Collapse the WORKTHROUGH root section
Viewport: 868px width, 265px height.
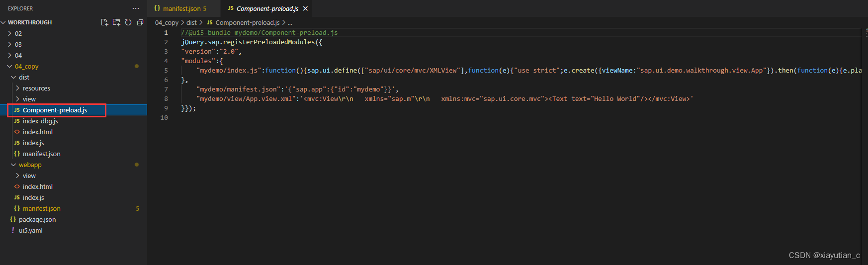point(3,22)
